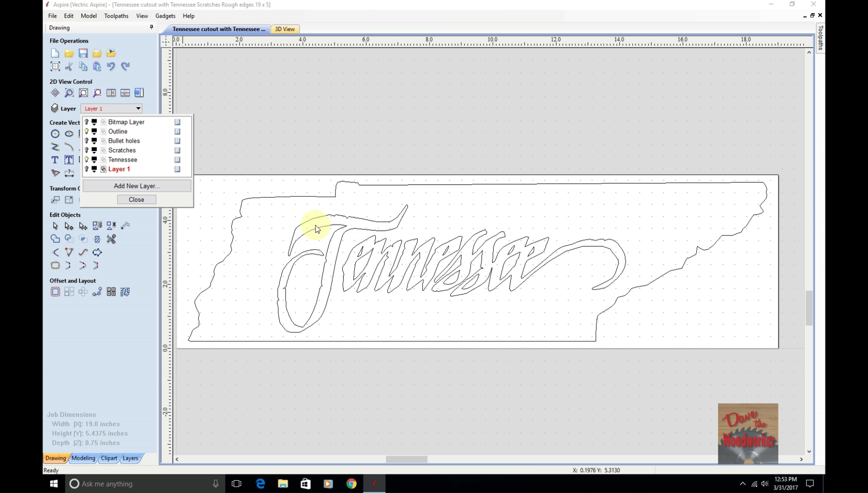Click the Weld Vectors icon
This screenshot has height=493, width=868.
click(55, 239)
